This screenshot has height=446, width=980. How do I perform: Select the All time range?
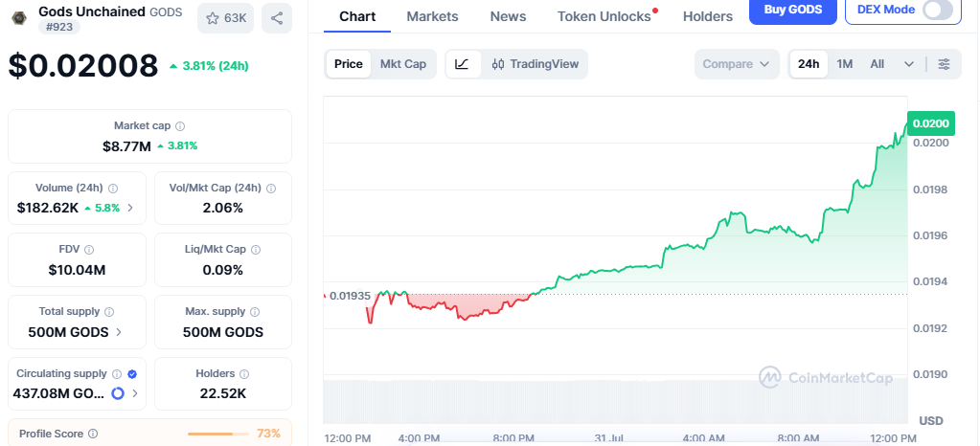(877, 64)
